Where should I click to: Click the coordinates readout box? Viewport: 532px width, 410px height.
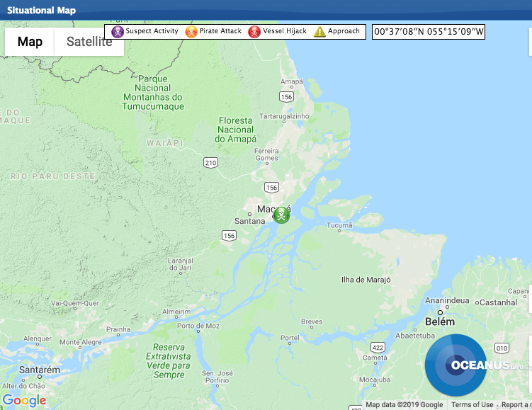pyautogui.click(x=429, y=32)
